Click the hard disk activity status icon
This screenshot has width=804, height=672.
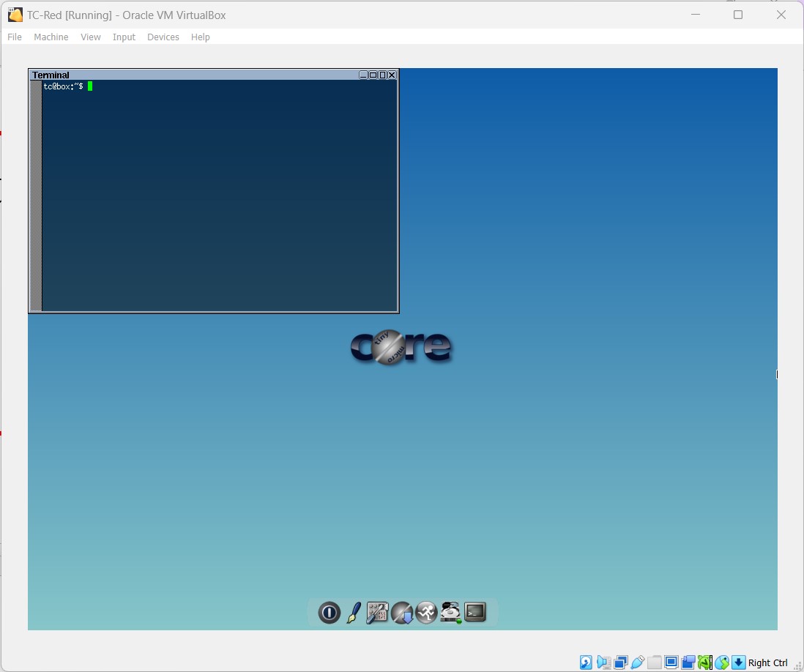(585, 662)
